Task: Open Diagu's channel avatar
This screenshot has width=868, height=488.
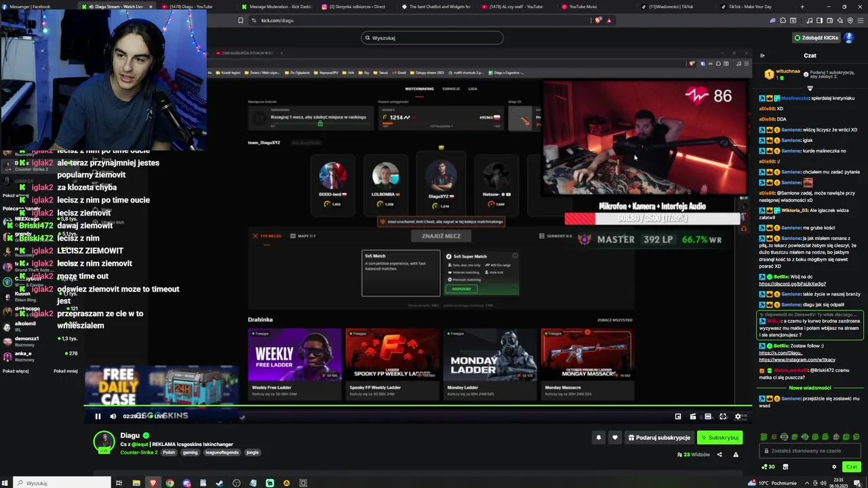Action: (x=104, y=442)
